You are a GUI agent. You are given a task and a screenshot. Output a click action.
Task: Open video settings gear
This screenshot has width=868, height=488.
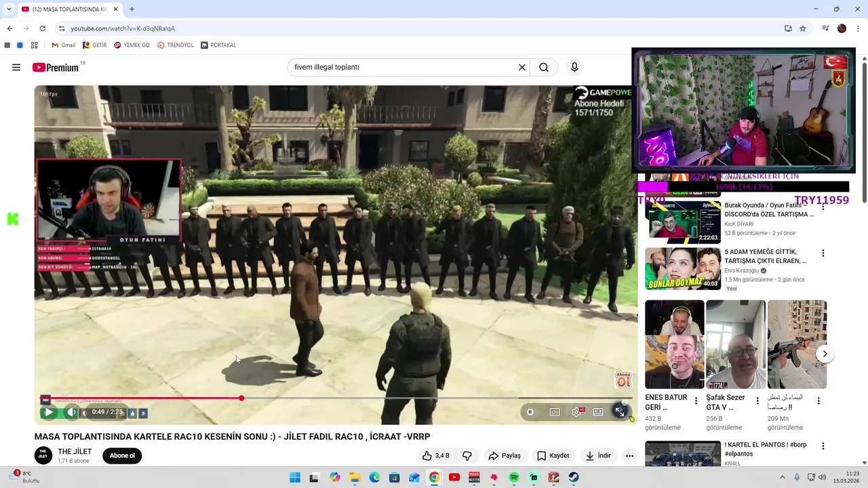click(x=576, y=412)
